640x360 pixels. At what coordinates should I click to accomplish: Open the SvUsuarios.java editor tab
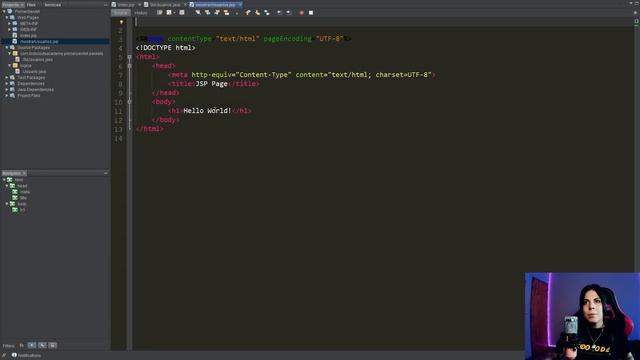[164, 4]
